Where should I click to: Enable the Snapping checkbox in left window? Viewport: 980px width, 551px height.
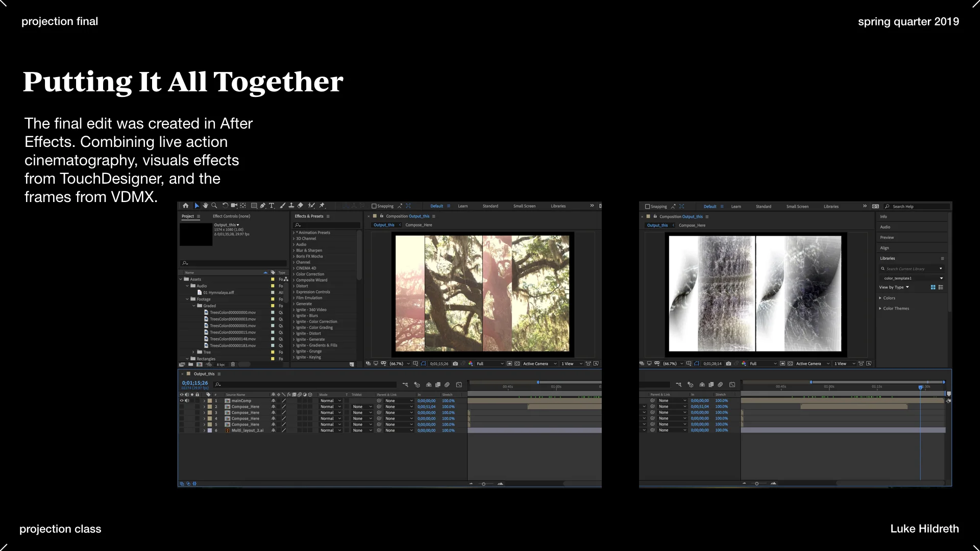pyautogui.click(x=374, y=206)
